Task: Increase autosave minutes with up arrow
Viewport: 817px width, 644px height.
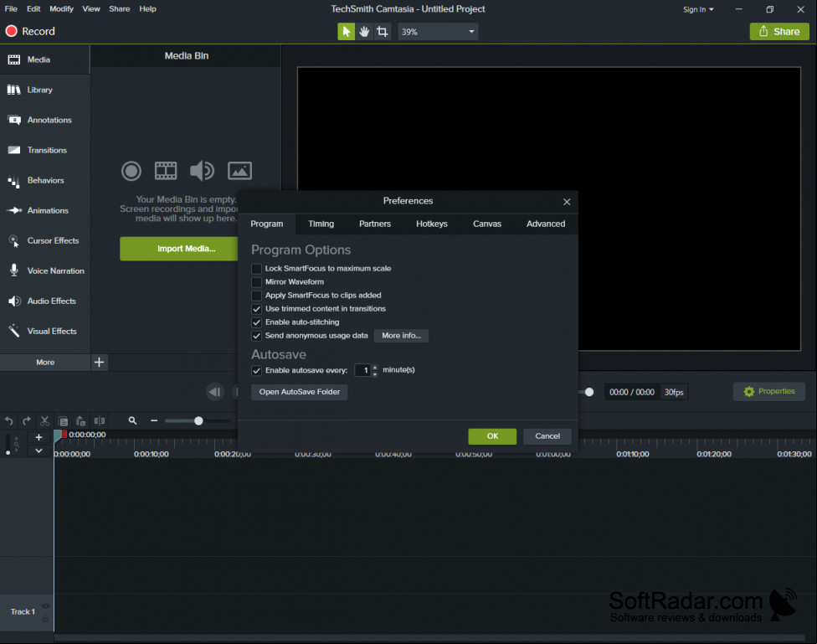Action: tap(375, 368)
